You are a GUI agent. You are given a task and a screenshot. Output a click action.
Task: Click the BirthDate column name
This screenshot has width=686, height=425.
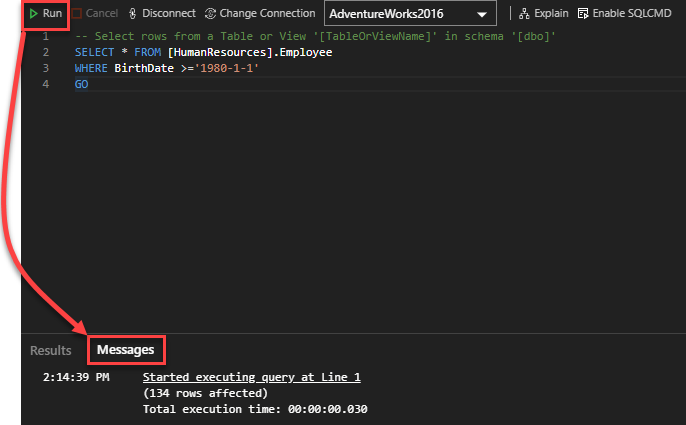(x=144, y=68)
